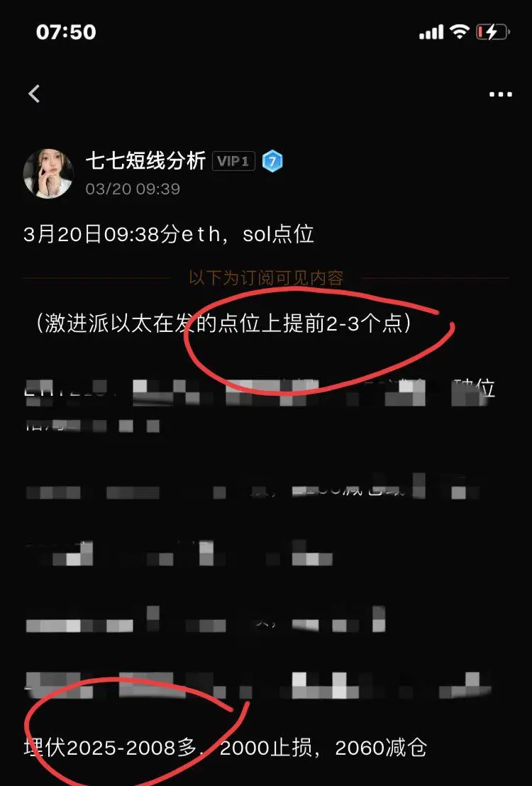Image resolution: width=532 pixels, height=786 pixels.
Task: Tap the blurred content line above 埋伏
Action: click(x=258, y=686)
